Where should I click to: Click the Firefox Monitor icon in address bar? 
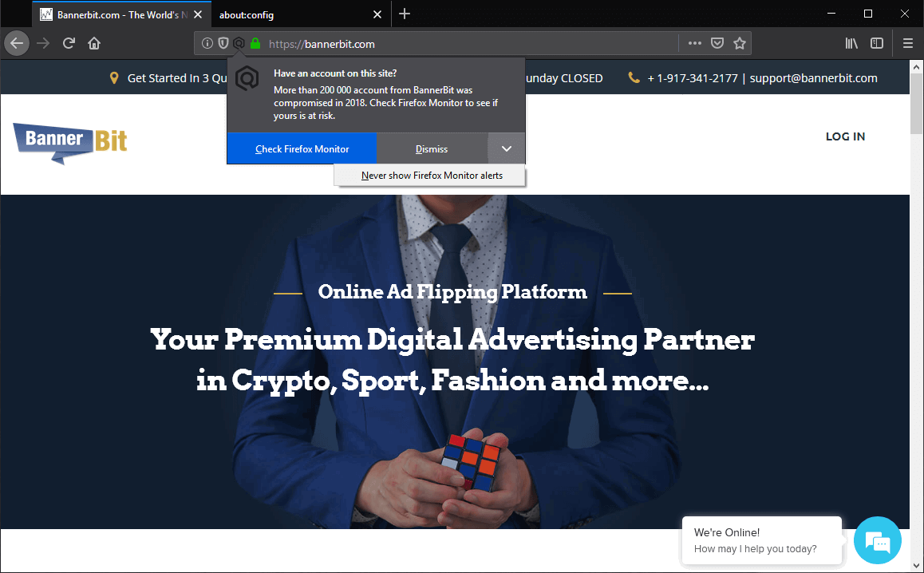pyautogui.click(x=239, y=43)
